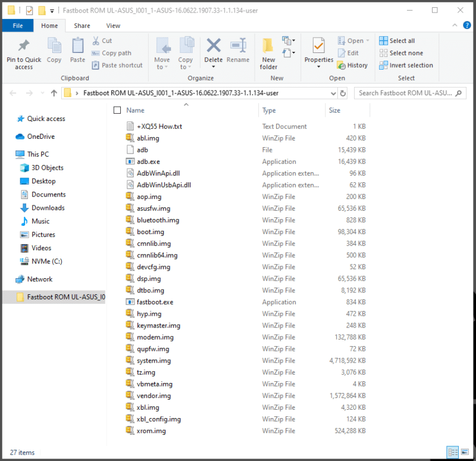Refresh the current folder view
Screen dimensions: 476x461
(343, 93)
